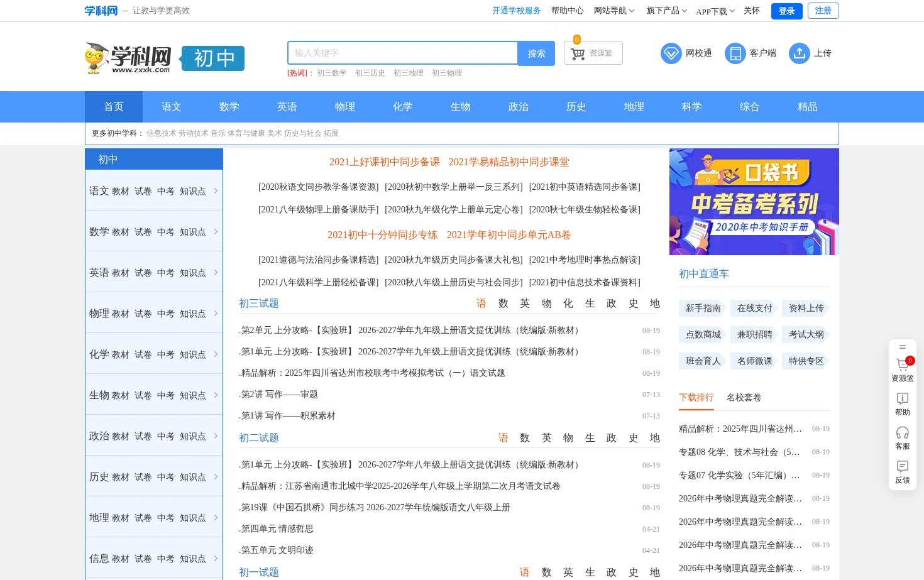Open the 化学 navigation tab
Image resolution: width=924 pixels, height=580 pixels.
click(403, 107)
